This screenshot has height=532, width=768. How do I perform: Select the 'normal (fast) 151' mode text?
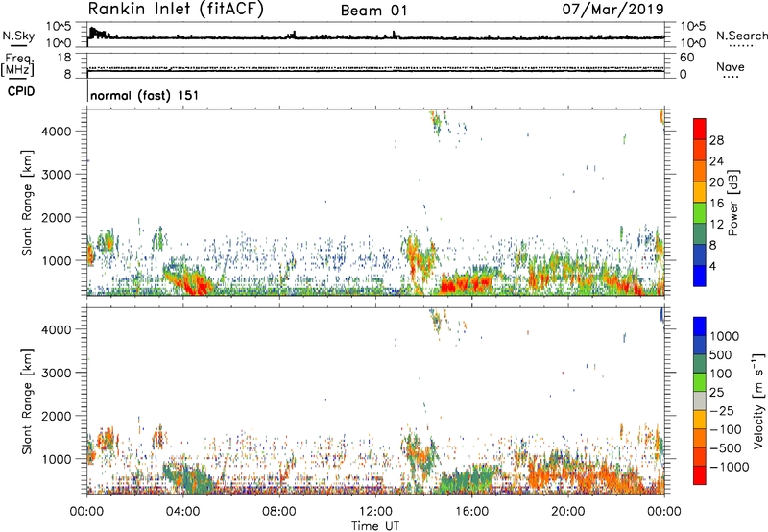point(145,95)
